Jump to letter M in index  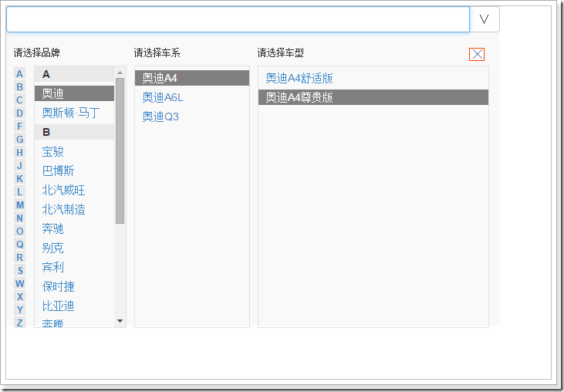(20, 205)
